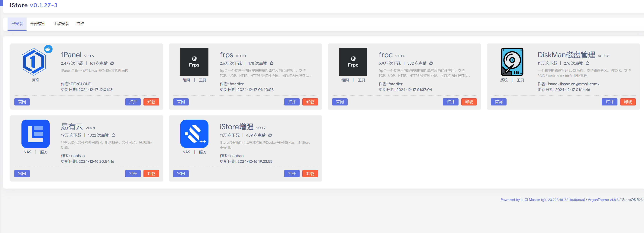The width and height of the screenshot is (644, 233).
Task: Uninstall frps with 卸载 button
Action: pos(310,102)
